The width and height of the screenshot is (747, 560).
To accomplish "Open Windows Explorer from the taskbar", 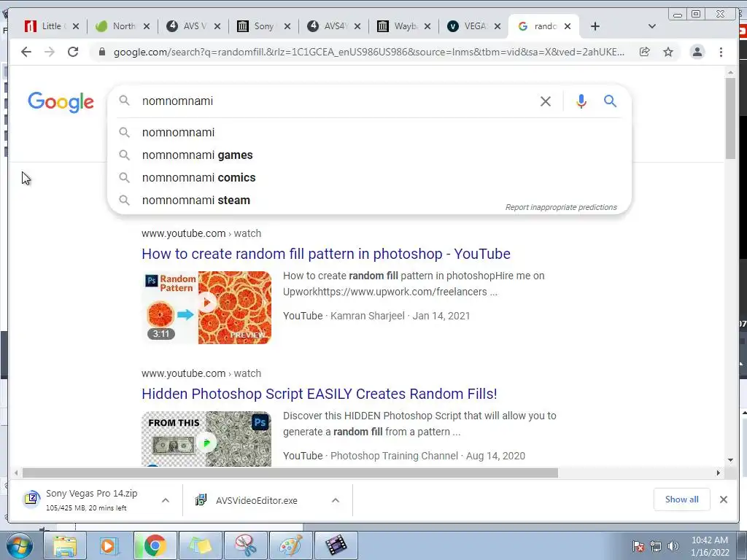I will click(65, 545).
